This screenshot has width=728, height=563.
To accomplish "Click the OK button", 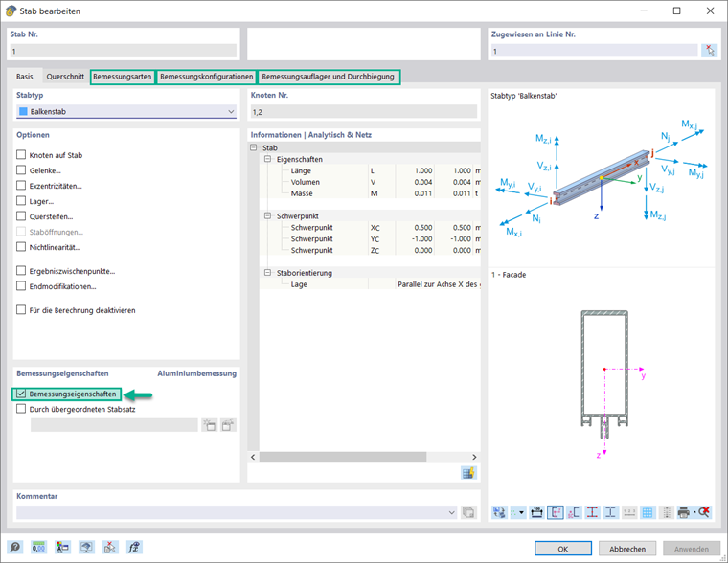I will [x=562, y=549].
